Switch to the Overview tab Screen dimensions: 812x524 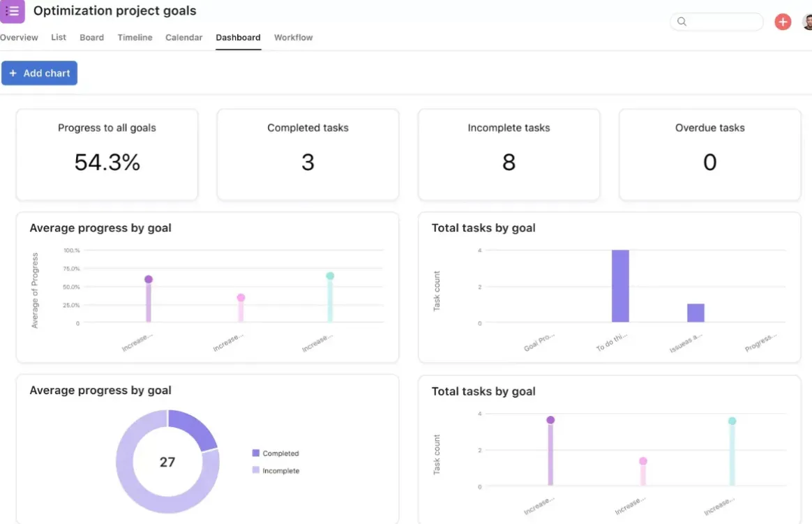tap(19, 37)
